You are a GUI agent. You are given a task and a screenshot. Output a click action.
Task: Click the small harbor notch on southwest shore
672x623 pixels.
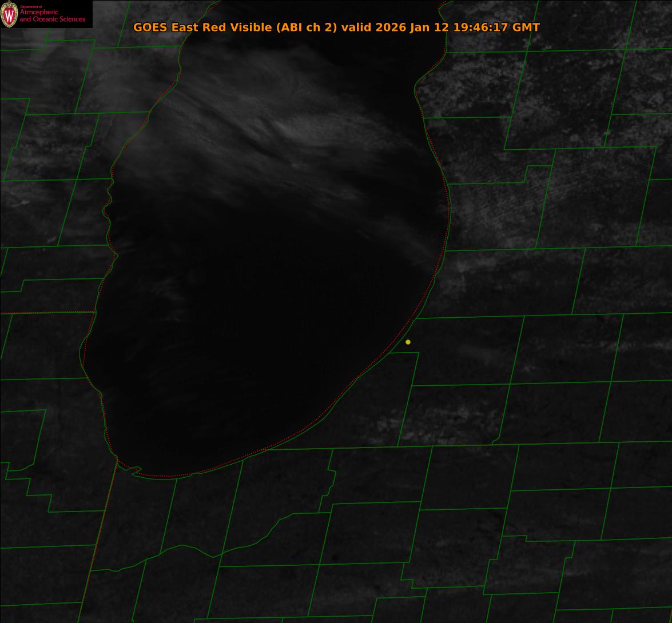(135, 471)
